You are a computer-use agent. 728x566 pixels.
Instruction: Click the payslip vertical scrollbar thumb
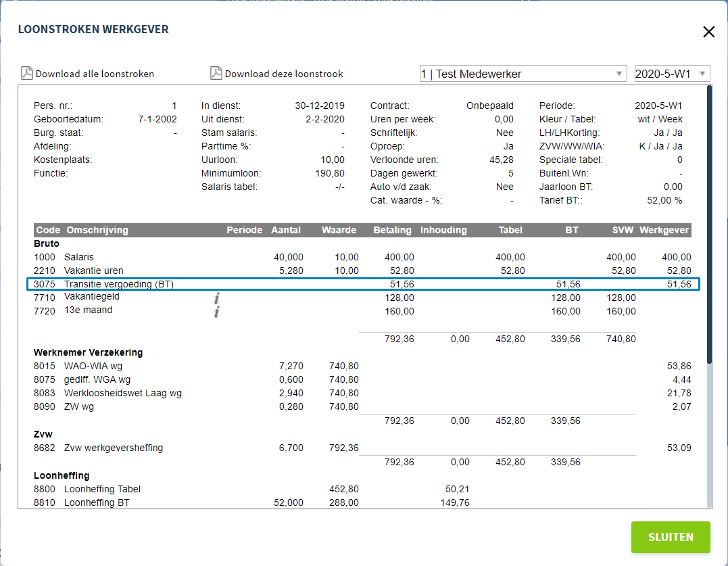pos(709,225)
